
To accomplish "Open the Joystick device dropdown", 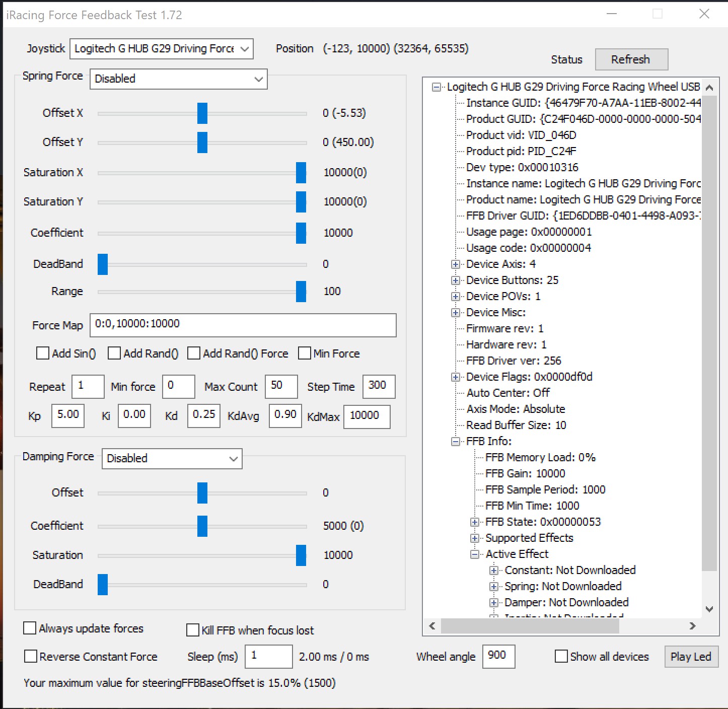I will click(x=161, y=49).
